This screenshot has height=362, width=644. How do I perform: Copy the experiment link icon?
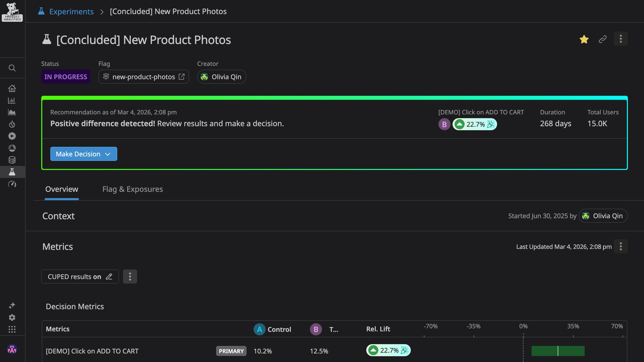(602, 39)
